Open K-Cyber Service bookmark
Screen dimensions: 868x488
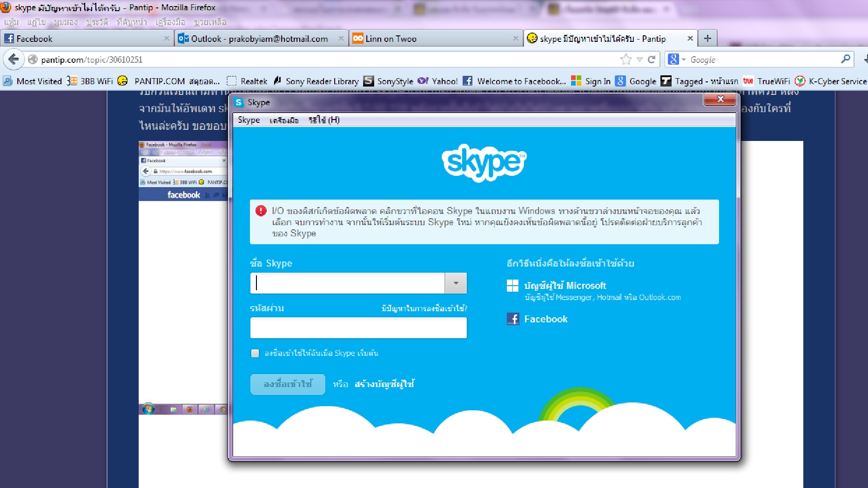click(831, 81)
